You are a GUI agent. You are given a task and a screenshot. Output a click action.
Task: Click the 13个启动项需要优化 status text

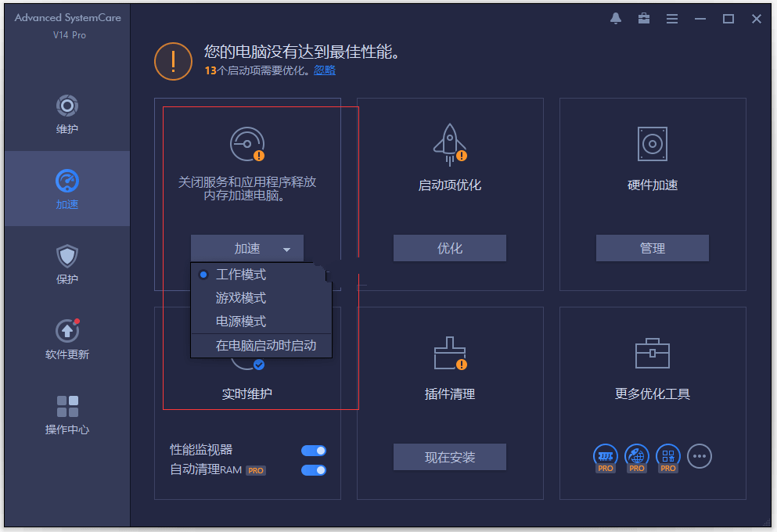coord(257,70)
